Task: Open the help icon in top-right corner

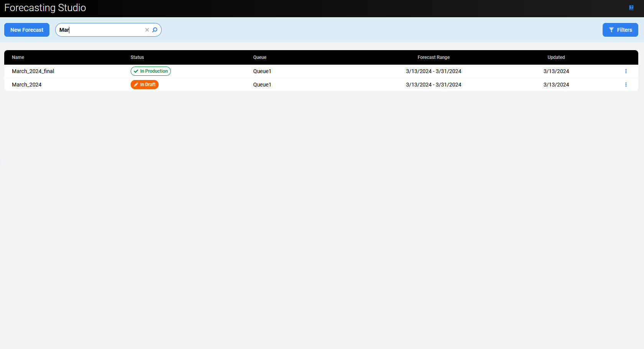Action: click(631, 8)
